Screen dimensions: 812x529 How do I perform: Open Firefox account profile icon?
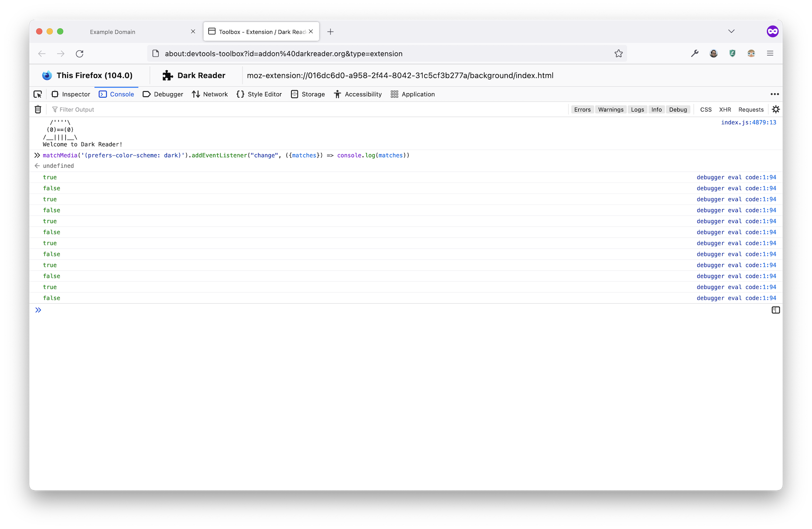click(713, 53)
